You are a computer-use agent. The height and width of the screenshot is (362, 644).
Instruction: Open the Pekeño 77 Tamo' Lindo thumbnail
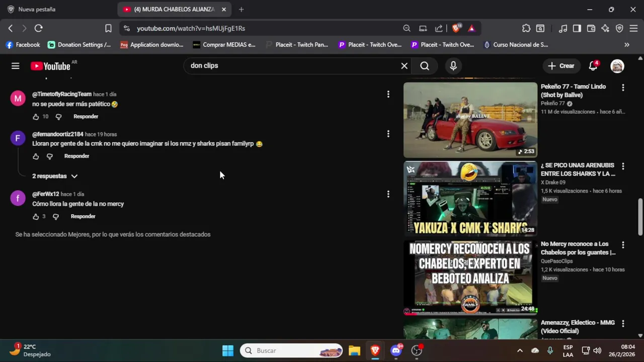point(470,120)
